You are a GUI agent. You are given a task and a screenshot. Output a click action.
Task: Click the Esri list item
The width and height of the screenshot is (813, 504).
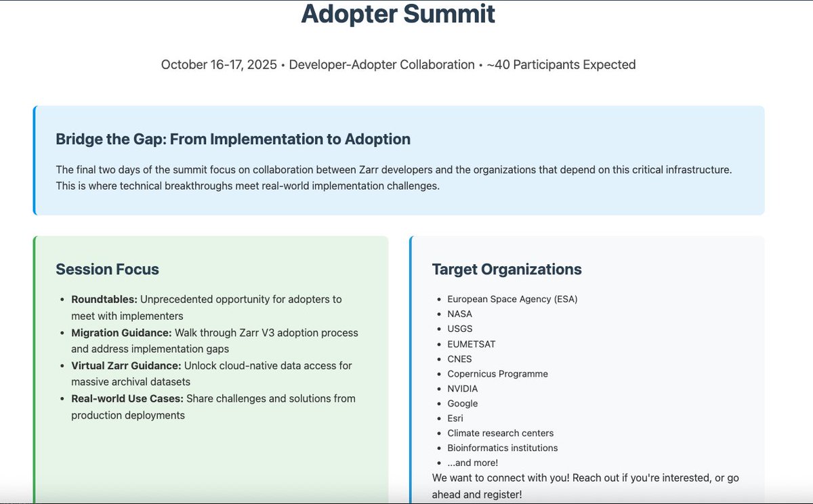pyautogui.click(x=455, y=419)
